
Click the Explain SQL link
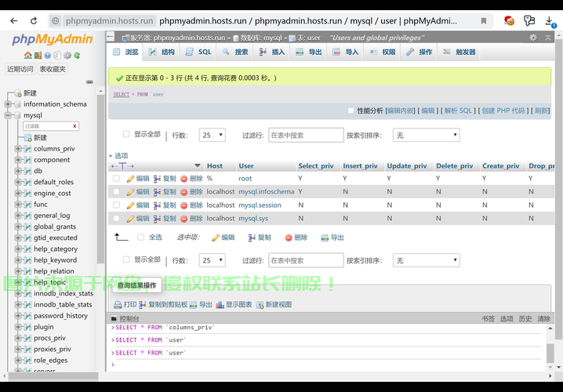coord(458,111)
